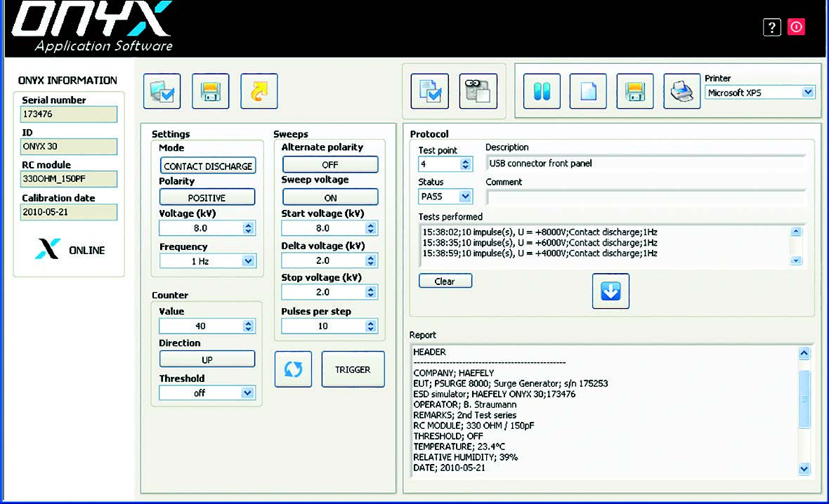Click the Report panel scrollbar thumb
Viewport: 829px width, 504px height.
[804, 399]
